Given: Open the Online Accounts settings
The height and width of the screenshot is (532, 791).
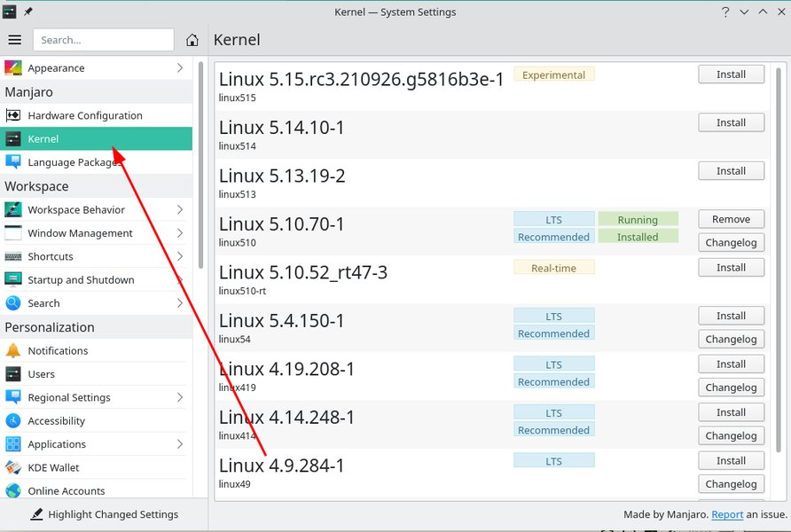Looking at the screenshot, I should tap(97, 490).
